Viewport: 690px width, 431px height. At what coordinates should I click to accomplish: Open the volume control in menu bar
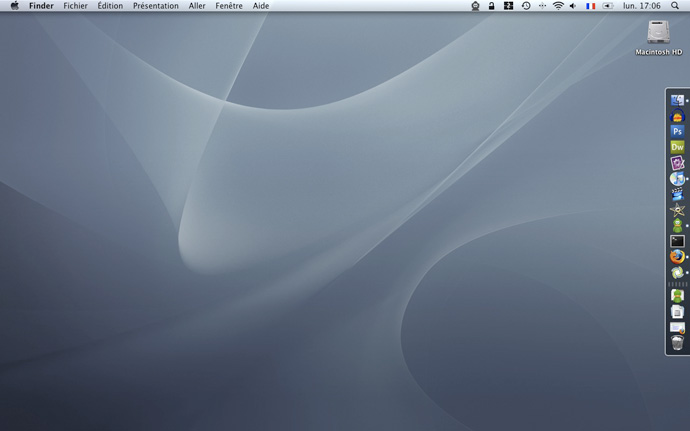click(573, 6)
